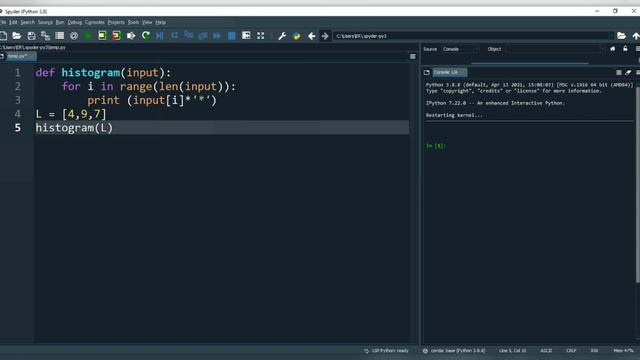Open the Debug menu

pyautogui.click(x=75, y=22)
